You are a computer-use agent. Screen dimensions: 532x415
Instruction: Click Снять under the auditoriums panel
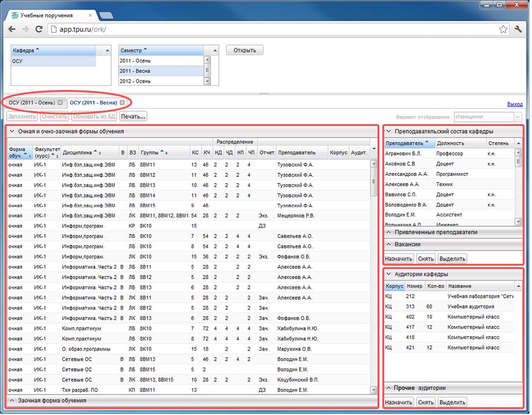pos(426,402)
